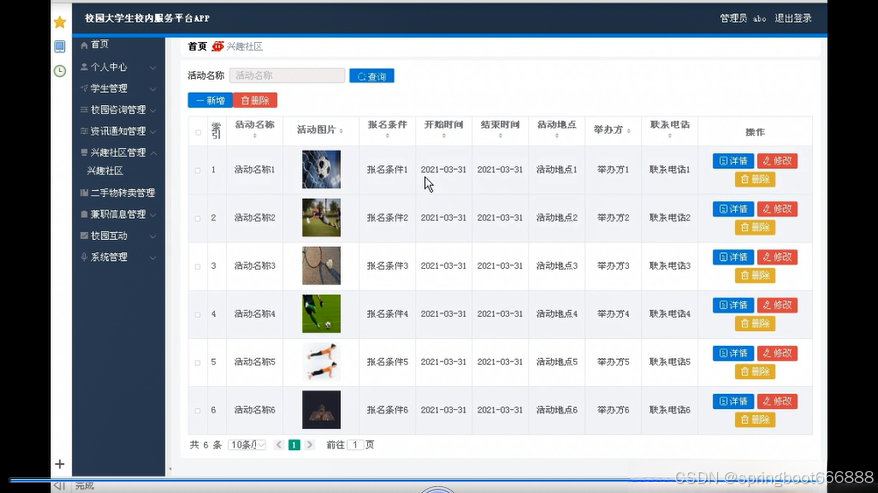Open football player thumbnail in row 4
The height and width of the screenshot is (493, 878).
321,314
